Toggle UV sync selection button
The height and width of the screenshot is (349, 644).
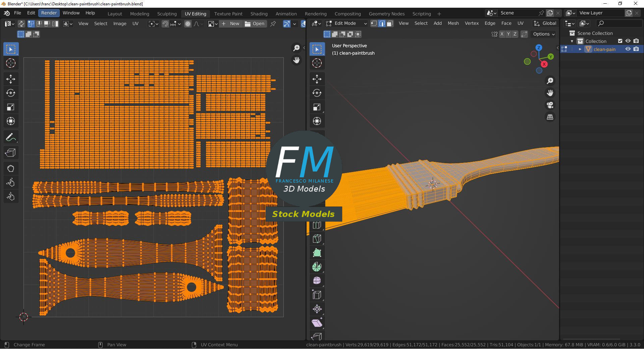coord(21,23)
